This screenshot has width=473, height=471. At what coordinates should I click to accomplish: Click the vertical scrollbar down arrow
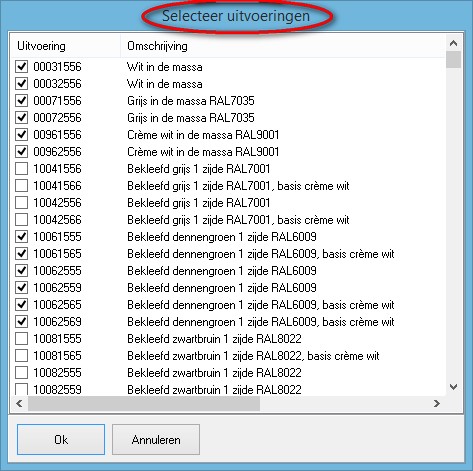(453, 387)
